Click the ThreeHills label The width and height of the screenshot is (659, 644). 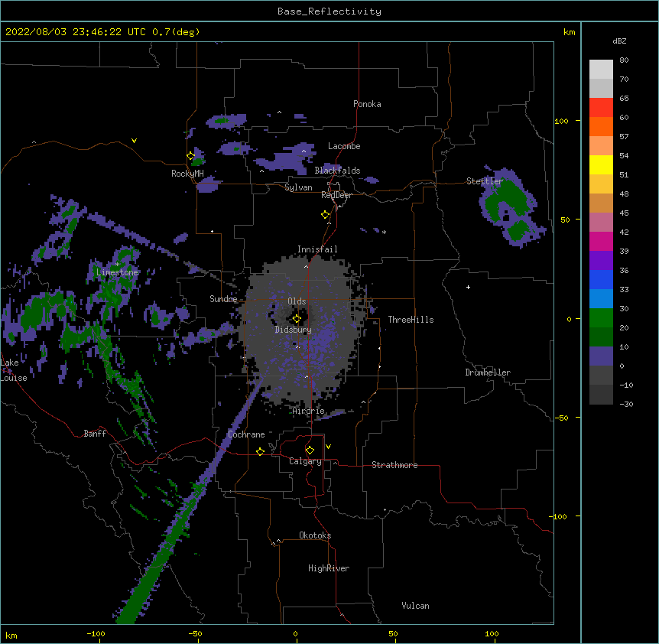(x=411, y=320)
